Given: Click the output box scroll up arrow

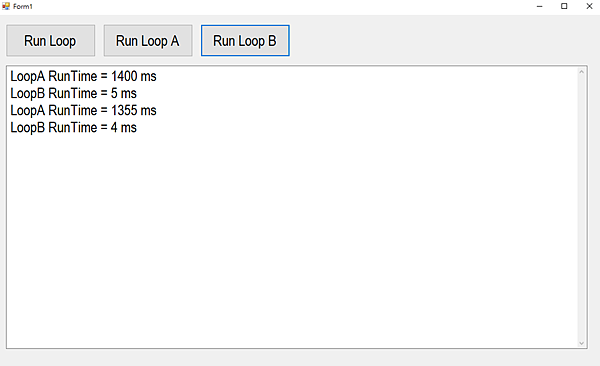Looking at the screenshot, I should 582,72.
